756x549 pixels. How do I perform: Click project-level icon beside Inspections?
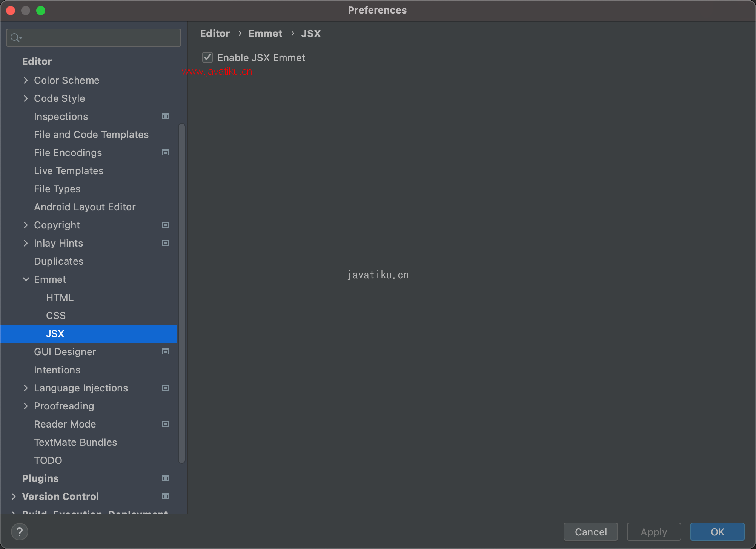pyautogui.click(x=165, y=117)
